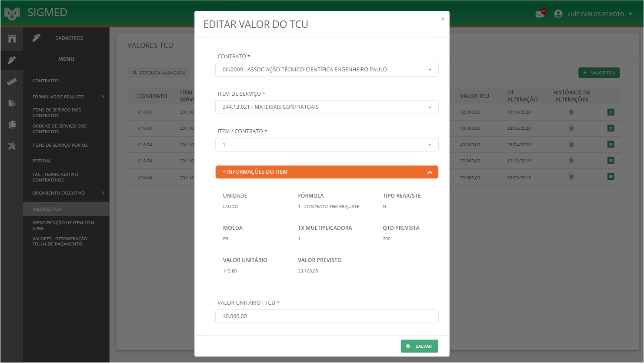Screen dimensions: 644x363
Task: Click green menu icon for 12.000,00 row
Action: coord(611,112)
